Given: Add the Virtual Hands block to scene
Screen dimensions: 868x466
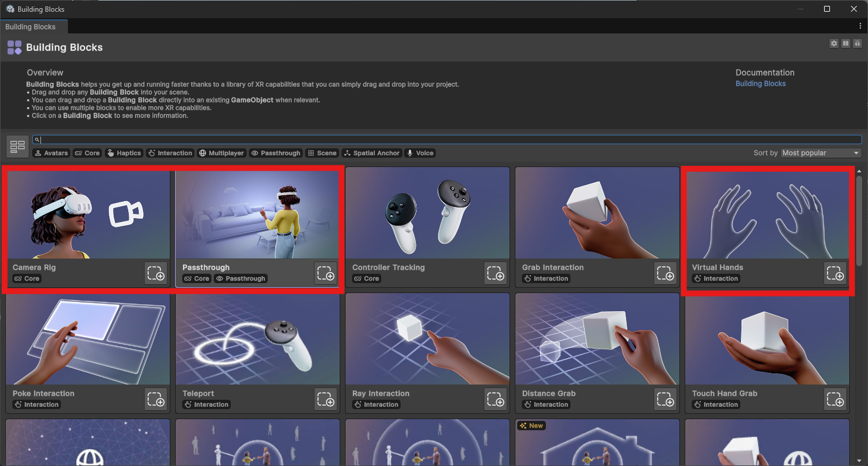Looking at the screenshot, I should [x=835, y=273].
